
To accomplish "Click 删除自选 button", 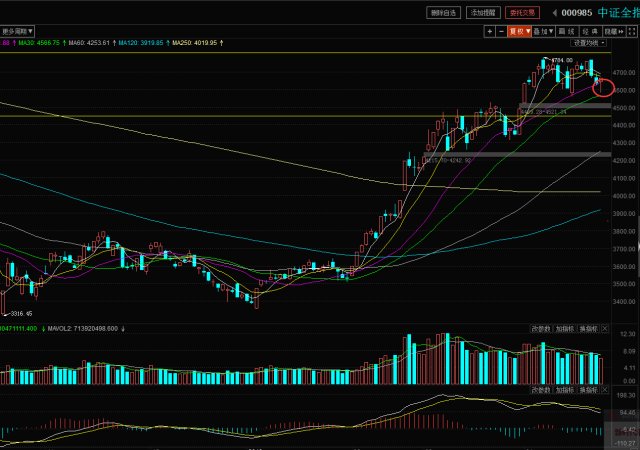I will pos(442,13).
